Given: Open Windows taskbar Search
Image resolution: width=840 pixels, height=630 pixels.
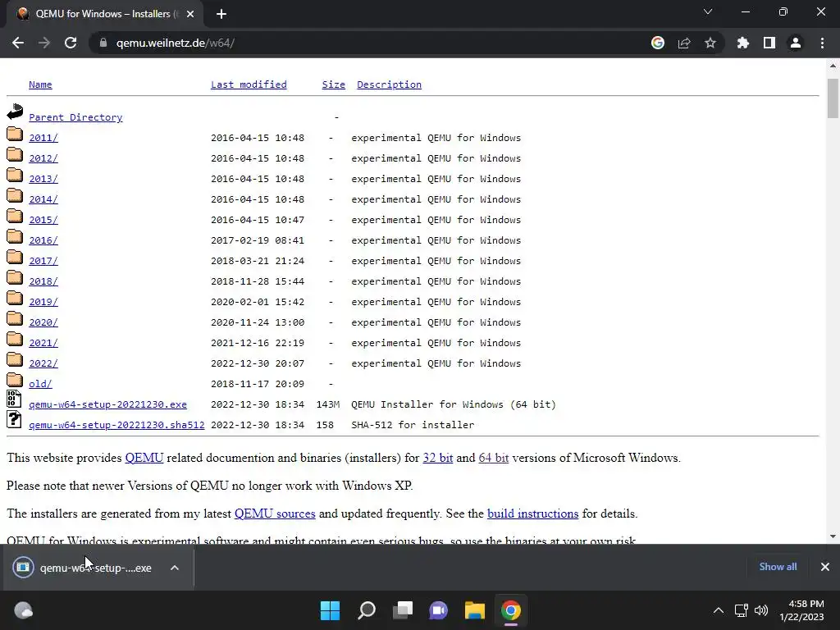Looking at the screenshot, I should click(x=367, y=610).
